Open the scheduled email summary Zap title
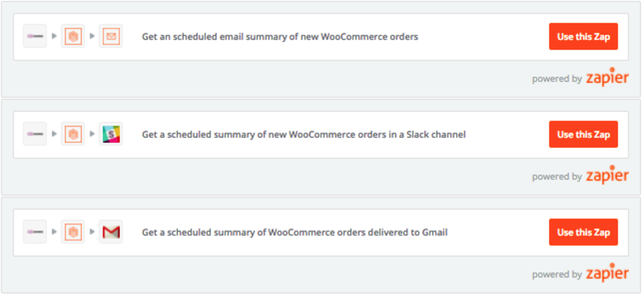This screenshot has width=644, height=294. tap(280, 37)
